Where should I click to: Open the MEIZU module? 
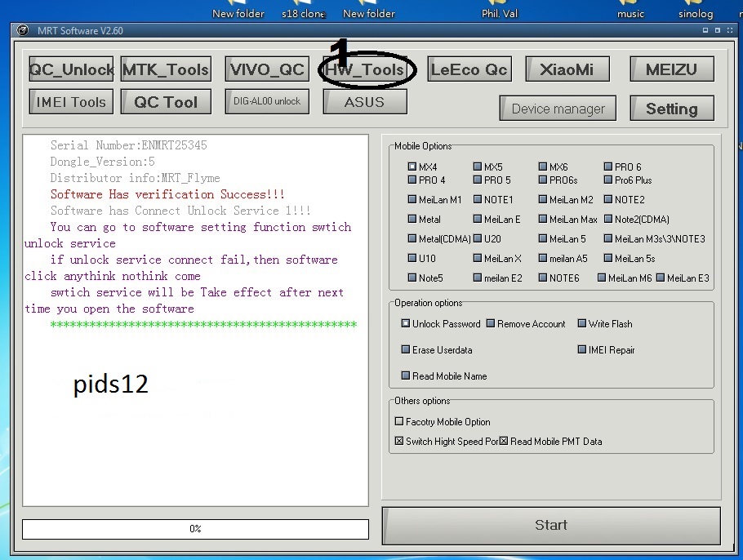(671, 69)
